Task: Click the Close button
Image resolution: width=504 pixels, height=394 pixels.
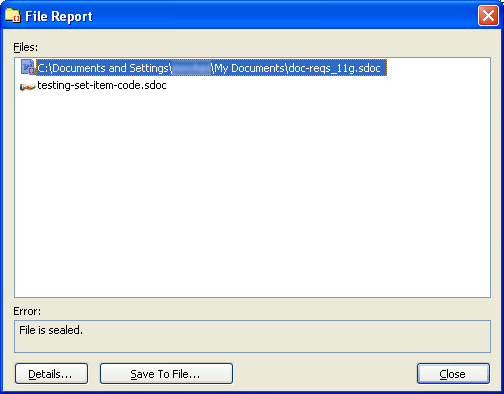Action: coord(453,374)
